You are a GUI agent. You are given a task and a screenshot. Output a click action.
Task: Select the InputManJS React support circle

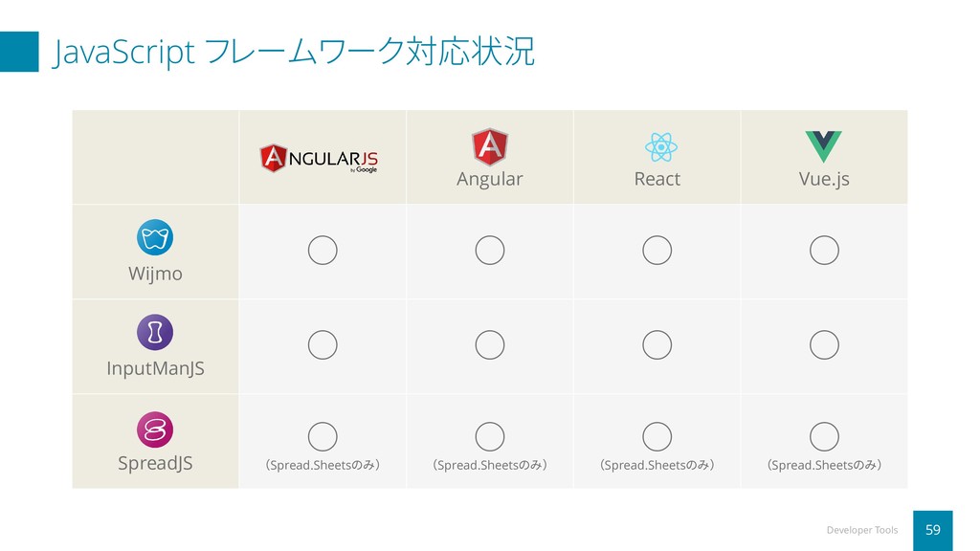pyautogui.click(x=657, y=344)
